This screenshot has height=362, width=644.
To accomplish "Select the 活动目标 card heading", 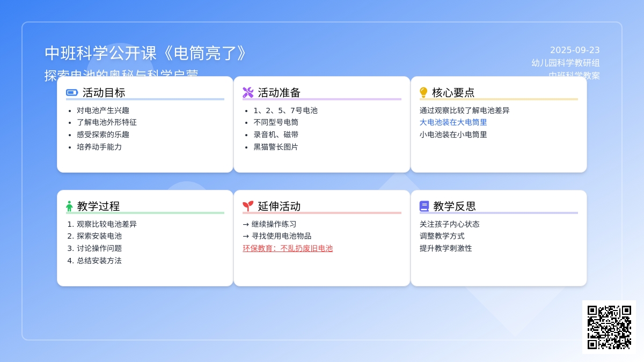I will coord(104,93).
